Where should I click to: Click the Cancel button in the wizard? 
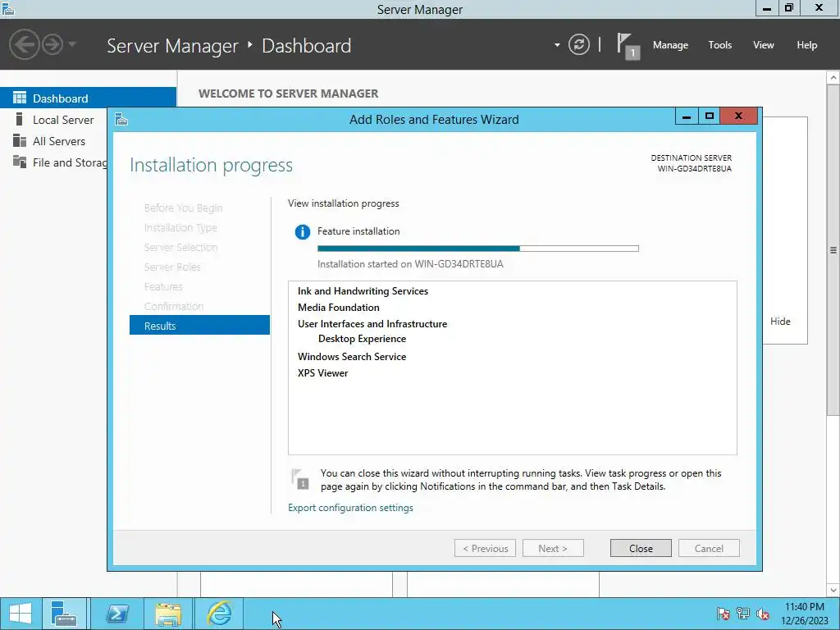click(x=709, y=548)
